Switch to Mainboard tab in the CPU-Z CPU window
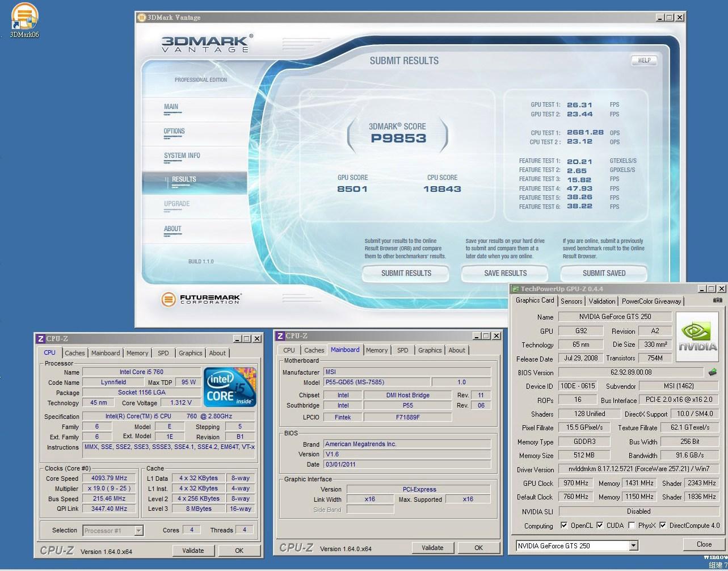The width and height of the screenshot is (728, 571). [106, 353]
